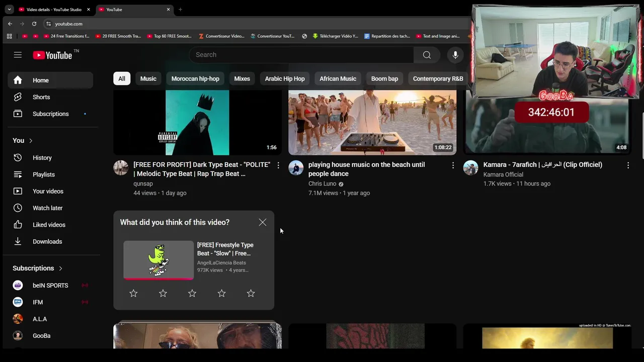
Task: Open the 24 Free Transitions bookmark
Action: (66, 36)
